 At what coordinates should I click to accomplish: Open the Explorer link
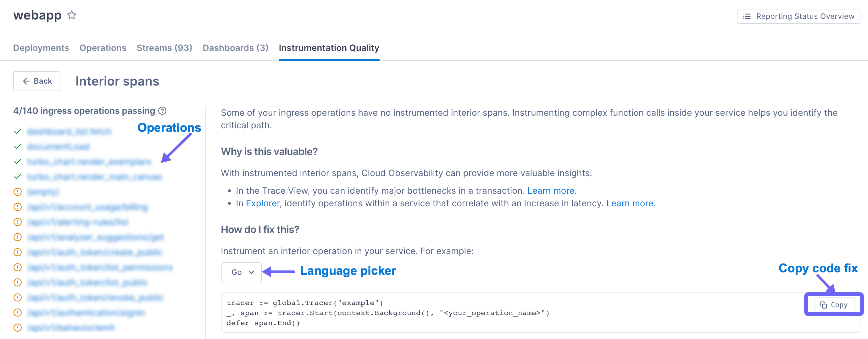[x=263, y=203]
